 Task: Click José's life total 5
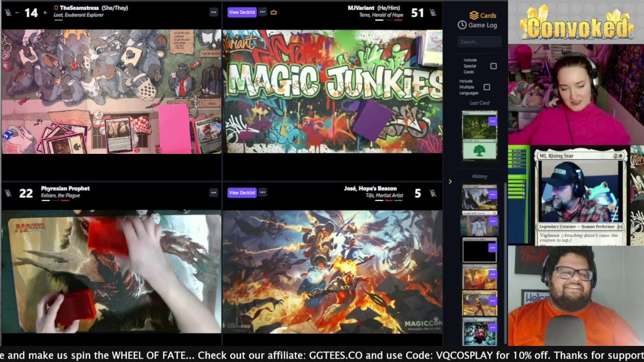pyautogui.click(x=418, y=193)
